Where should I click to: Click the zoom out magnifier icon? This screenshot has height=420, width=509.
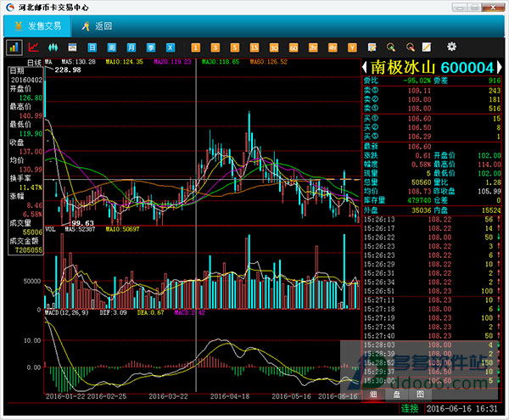pyautogui.click(x=411, y=48)
